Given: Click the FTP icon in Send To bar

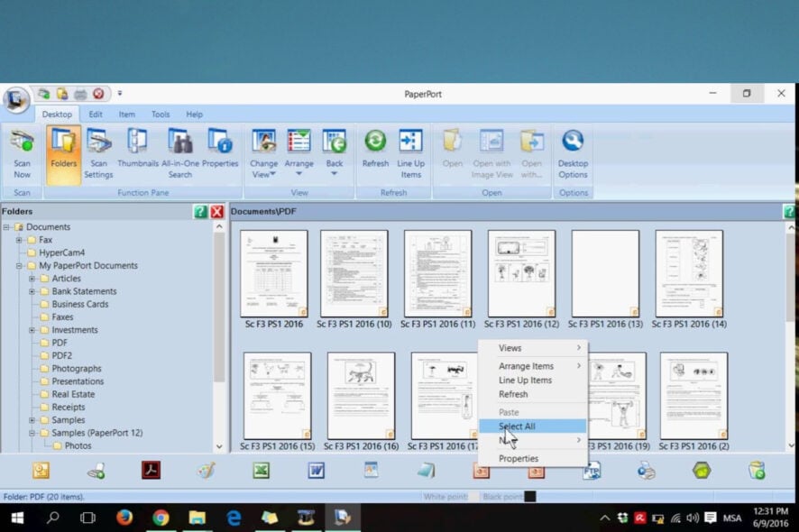Looking at the screenshot, I should point(592,470).
